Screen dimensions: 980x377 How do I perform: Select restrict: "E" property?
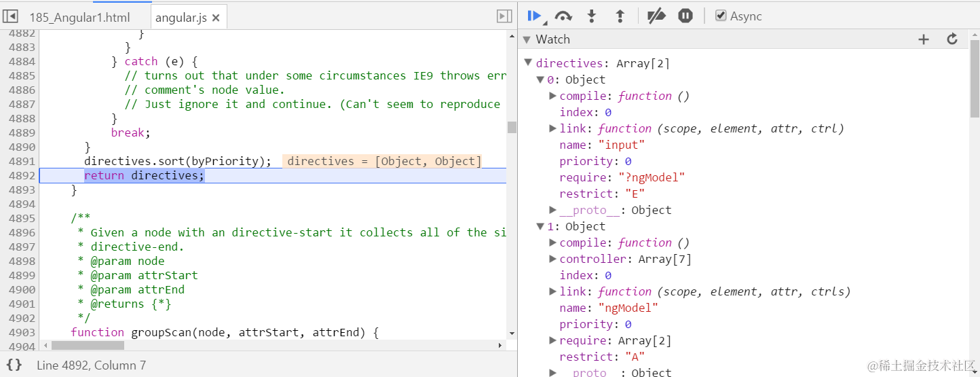602,194
